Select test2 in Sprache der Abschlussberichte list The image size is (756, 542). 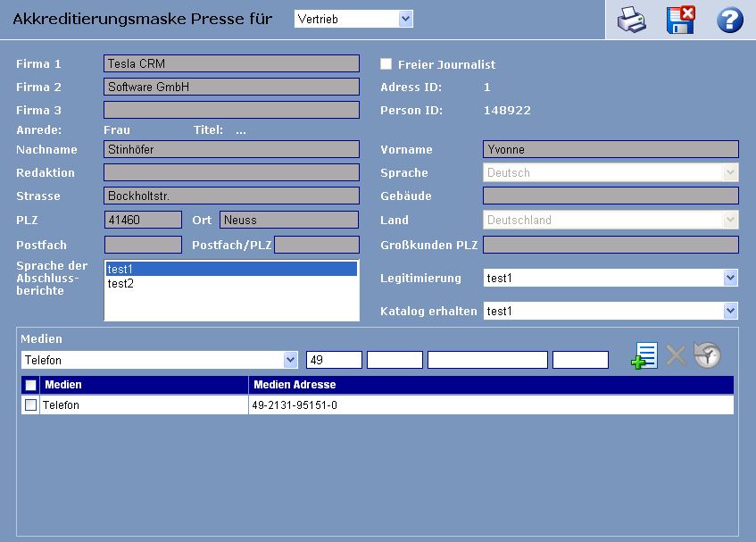click(x=120, y=284)
